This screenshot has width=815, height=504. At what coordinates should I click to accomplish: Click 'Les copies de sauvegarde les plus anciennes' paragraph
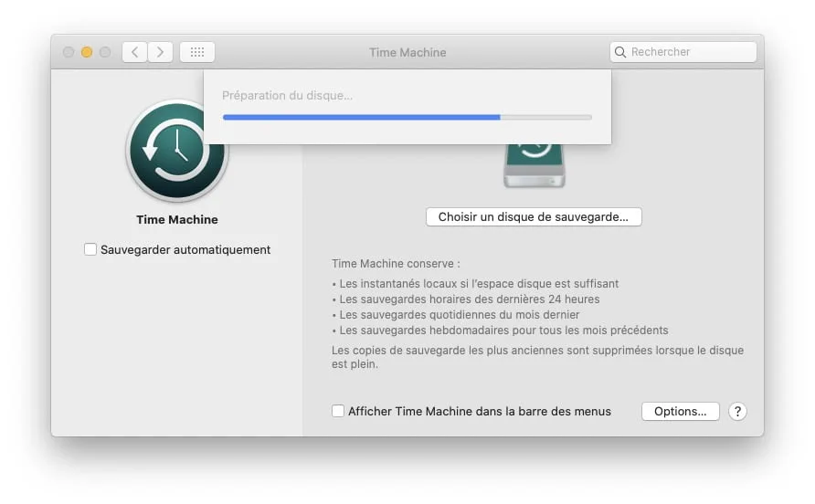pos(537,357)
